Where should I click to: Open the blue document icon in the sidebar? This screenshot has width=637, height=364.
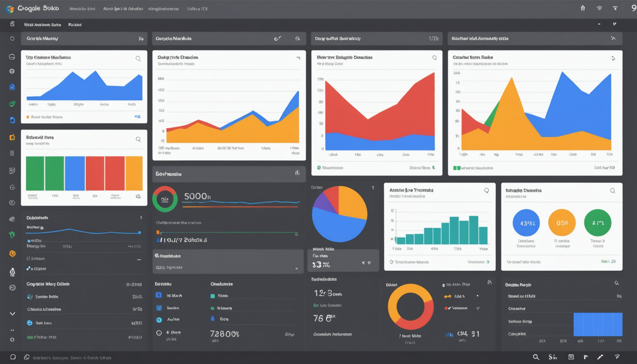pyautogui.click(x=12, y=87)
